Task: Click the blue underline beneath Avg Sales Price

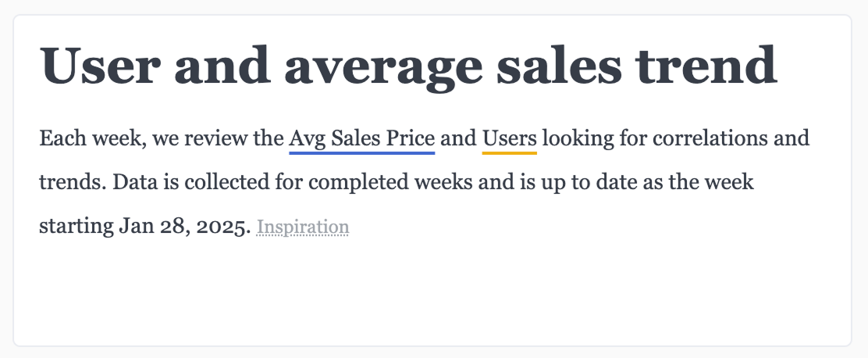Action: click(x=361, y=153)
